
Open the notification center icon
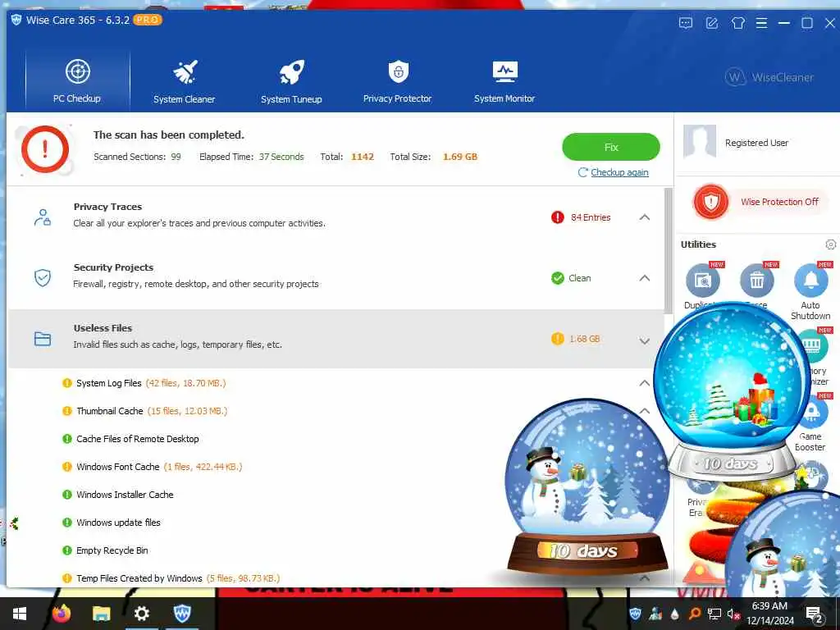click(815, 614)
